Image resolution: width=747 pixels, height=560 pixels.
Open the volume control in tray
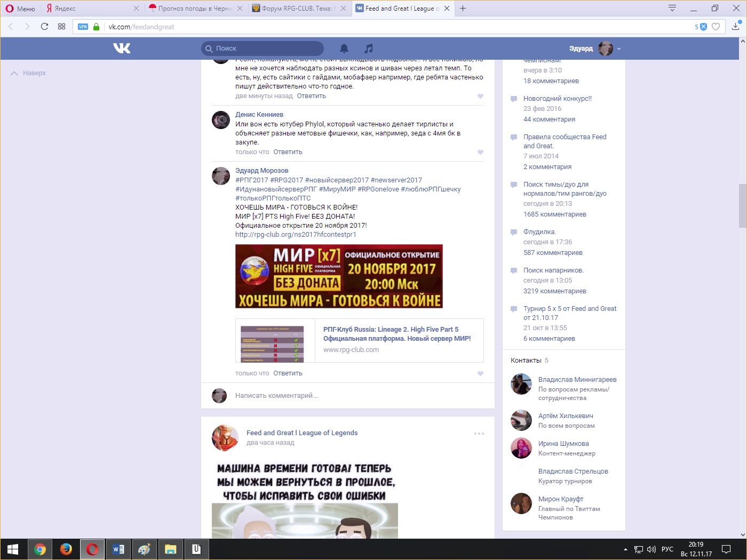pyautogui.click(x=651, y=549)
